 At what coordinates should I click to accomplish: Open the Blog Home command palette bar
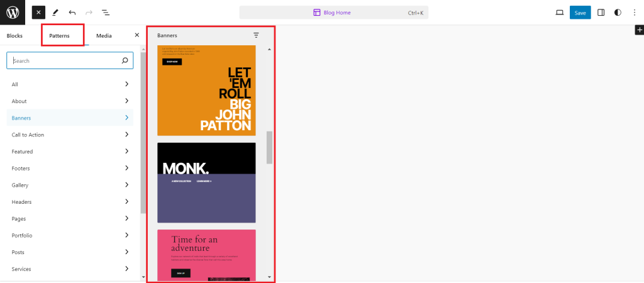coord(333,13)
